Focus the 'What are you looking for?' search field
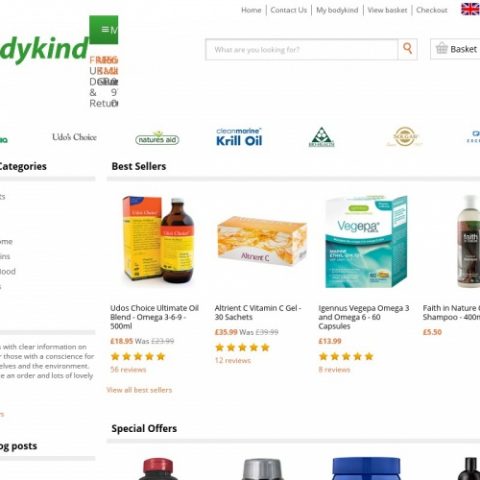 302,50
